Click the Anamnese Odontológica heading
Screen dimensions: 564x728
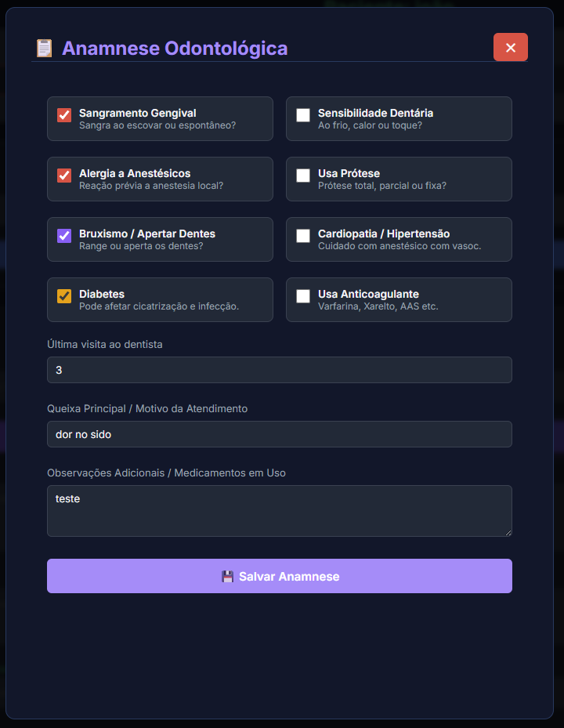coord(175,49)
